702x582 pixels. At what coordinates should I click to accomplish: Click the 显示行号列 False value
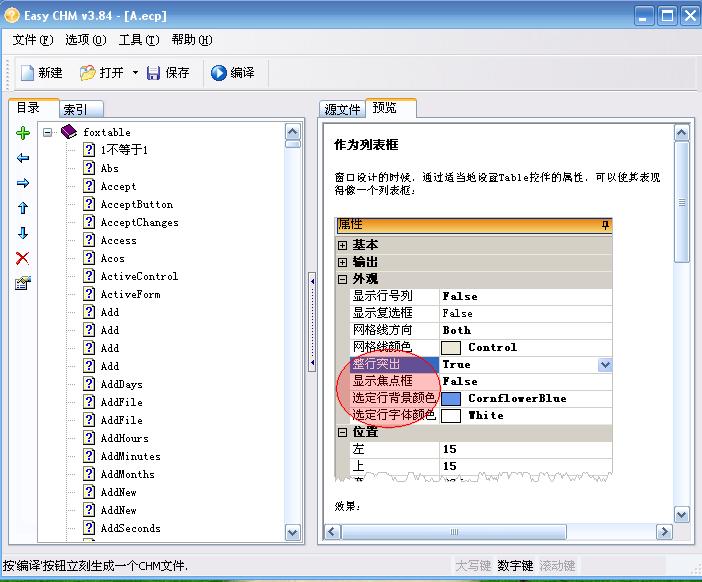pyautogui.click(x=526, y=296)
